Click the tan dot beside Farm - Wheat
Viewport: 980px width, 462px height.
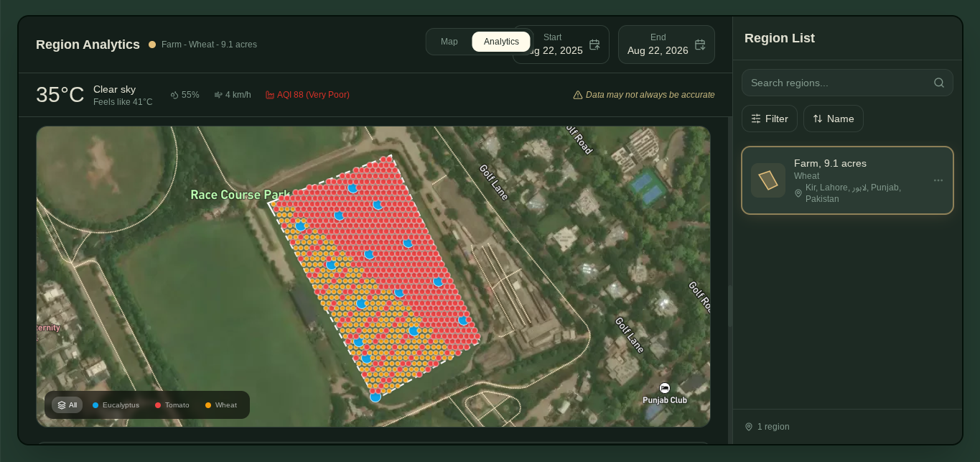click(x=152, y=45)
